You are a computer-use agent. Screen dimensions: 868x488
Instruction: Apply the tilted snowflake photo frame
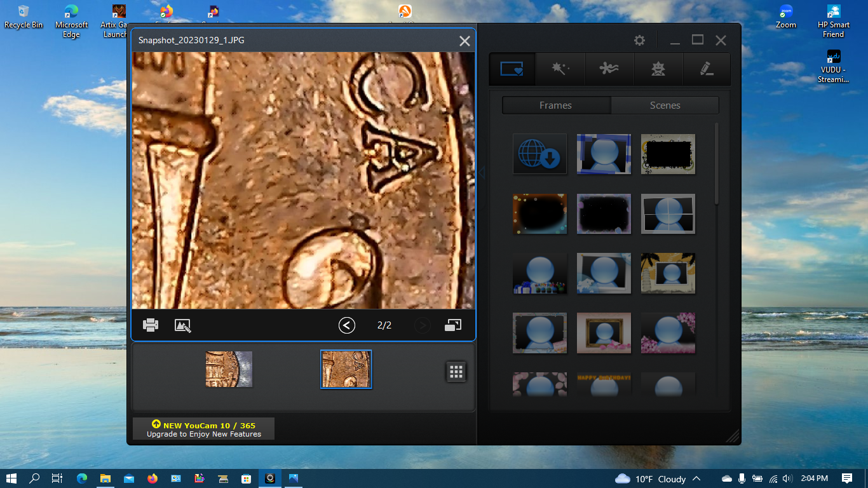point(604,274)
